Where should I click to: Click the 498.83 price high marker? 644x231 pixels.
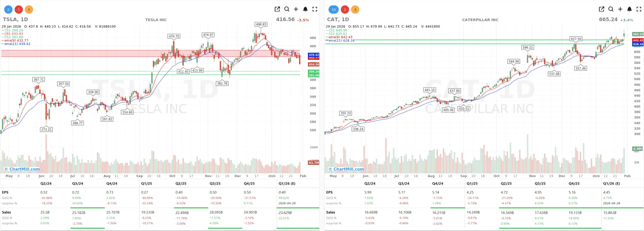[x=261, y=24]
